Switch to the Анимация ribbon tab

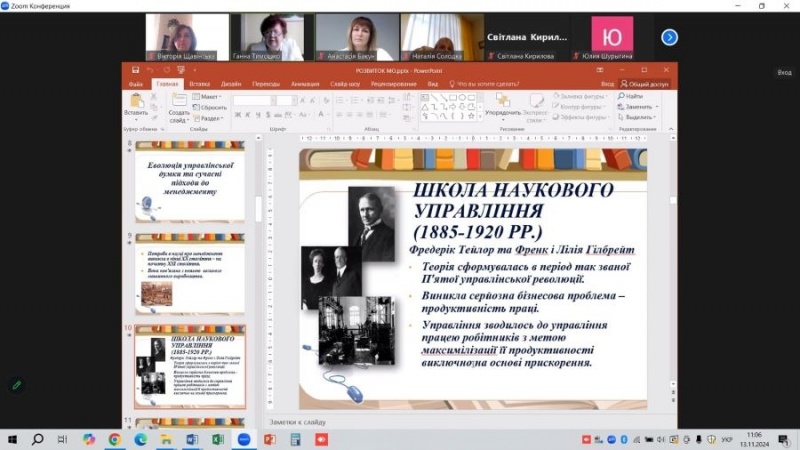305,84
